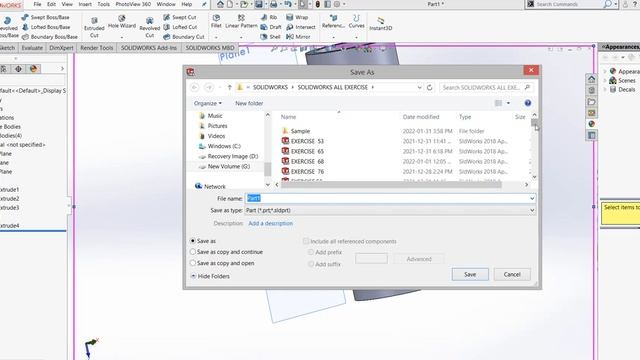This screenshot has width=640, height=360.
Task: Click the navigation pane vertical scrollbar
Action: (268, 168)
